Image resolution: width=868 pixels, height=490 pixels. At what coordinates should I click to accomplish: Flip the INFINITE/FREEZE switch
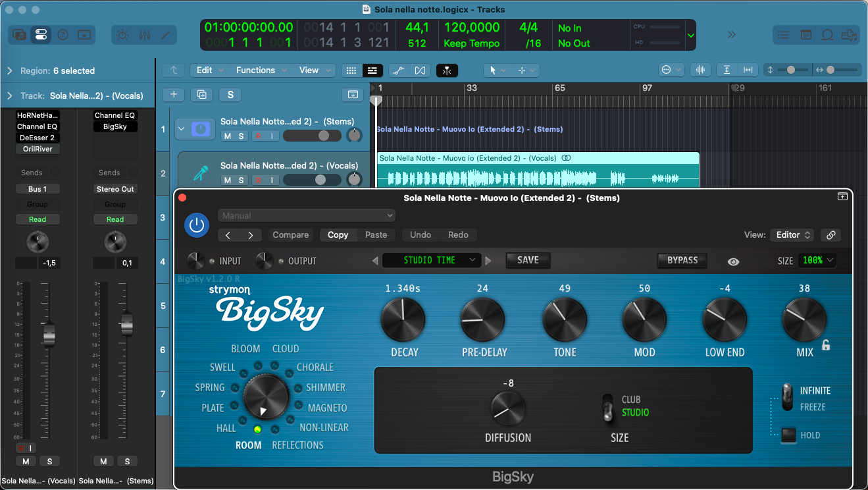787,397
